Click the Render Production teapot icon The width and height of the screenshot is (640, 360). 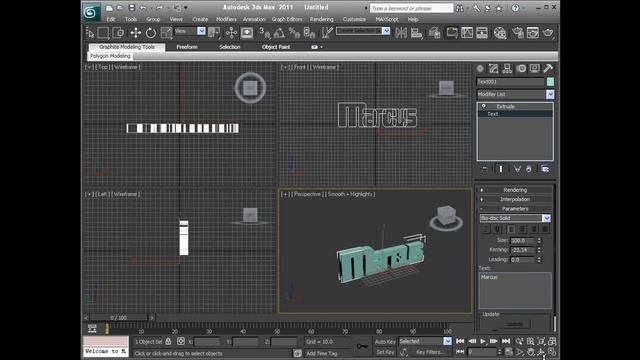pyautogui.click(x=548, y=33)
